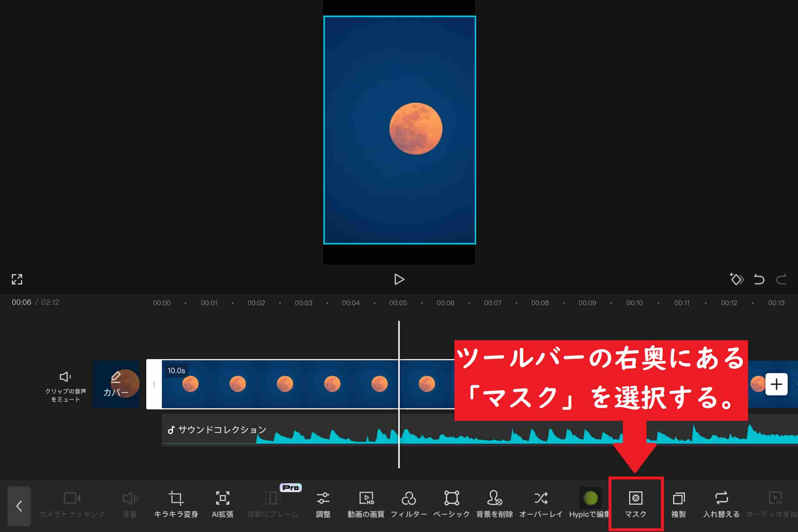Collapse toolbar with back chevron
The image size is (798, 532).
pyautogui.click(x=19, y=506)
